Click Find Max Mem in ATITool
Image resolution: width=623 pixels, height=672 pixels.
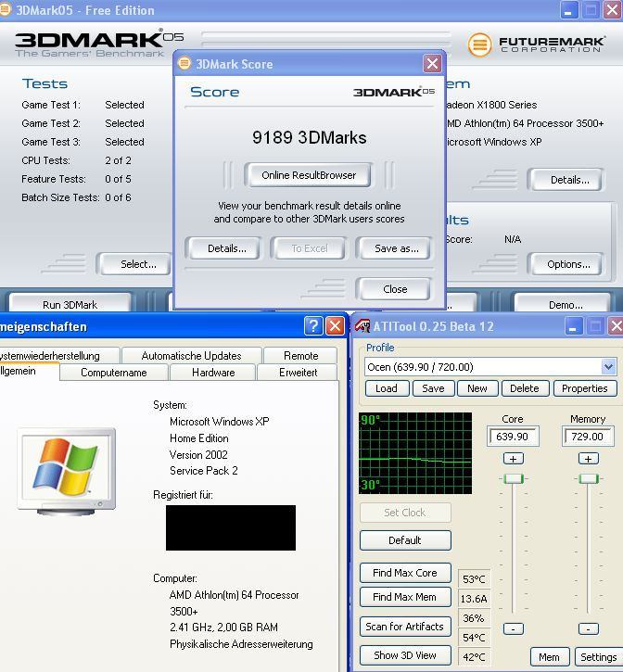coord(405,597)
